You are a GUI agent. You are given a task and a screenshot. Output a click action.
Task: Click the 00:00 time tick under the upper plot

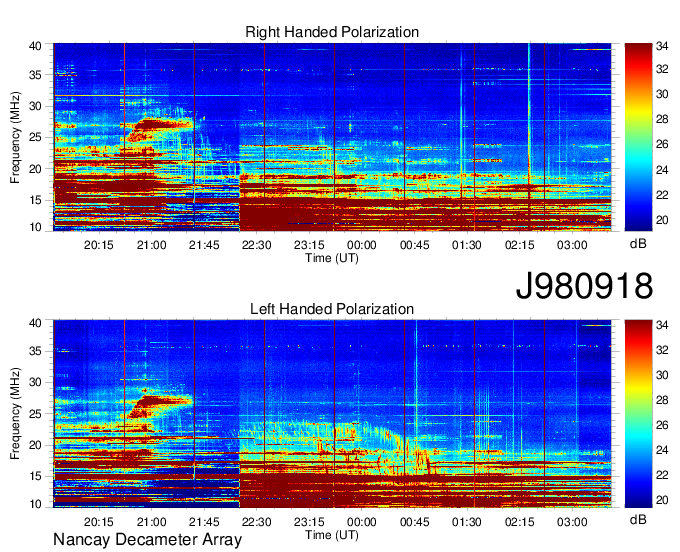pyautogui.click(x=362, y=245)
